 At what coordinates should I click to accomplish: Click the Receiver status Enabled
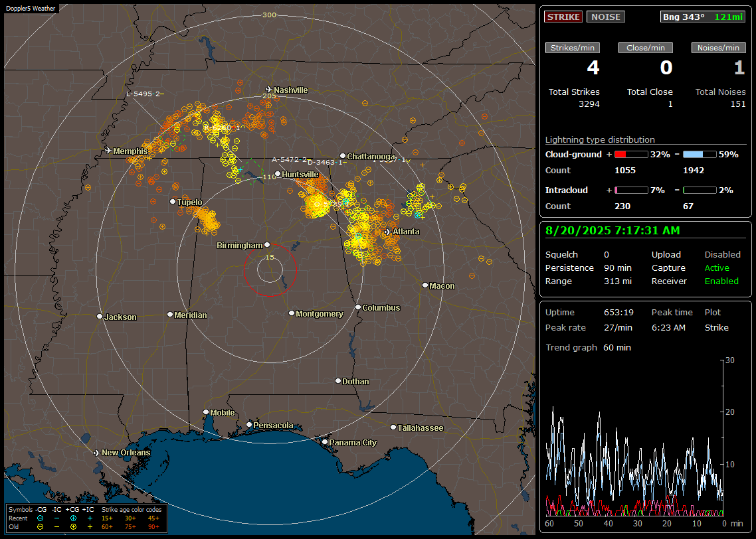tap(721, 281)
